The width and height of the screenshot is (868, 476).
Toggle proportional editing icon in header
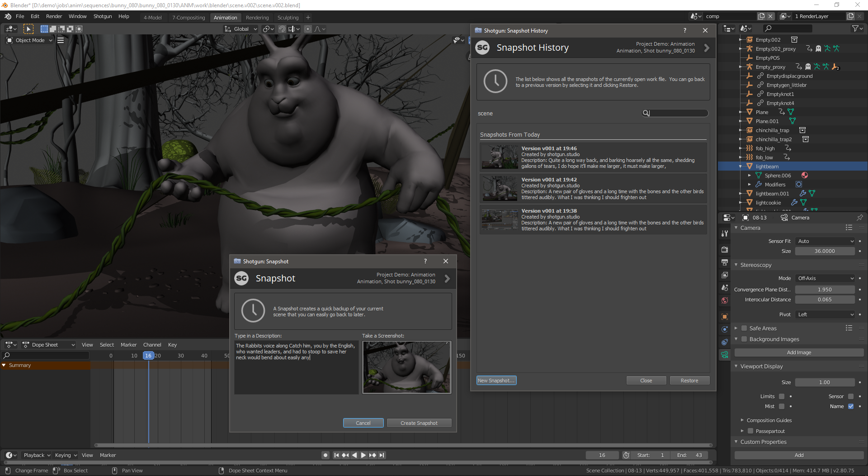click(308, 29)
